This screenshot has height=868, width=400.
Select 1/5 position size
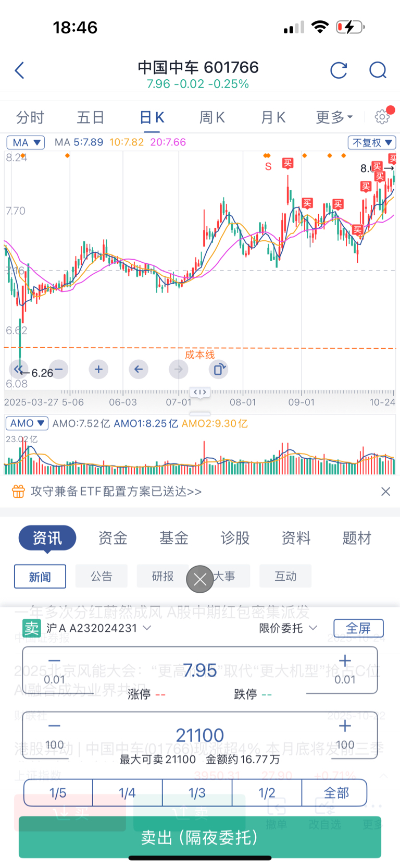coord(58,793)
